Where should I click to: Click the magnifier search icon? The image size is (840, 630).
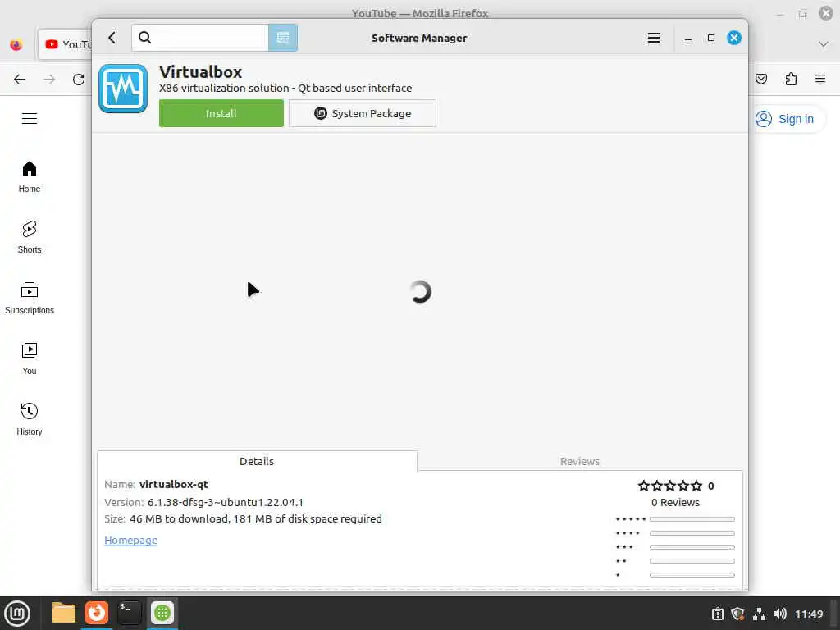tap(144, 38)
